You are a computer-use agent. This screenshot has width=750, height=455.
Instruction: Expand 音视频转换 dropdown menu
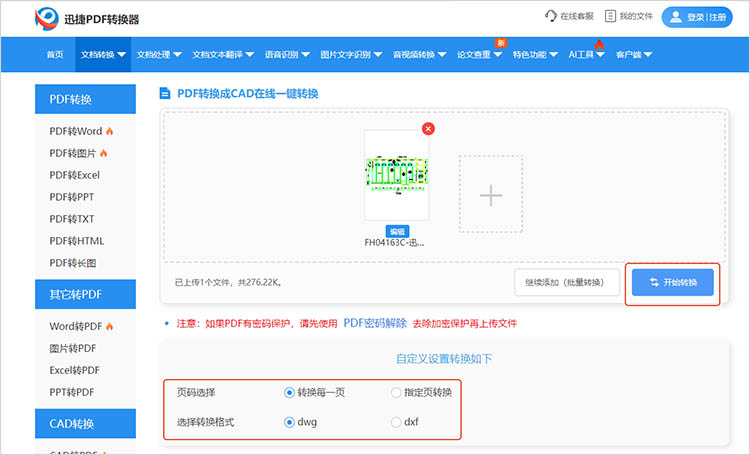(419, 55)
